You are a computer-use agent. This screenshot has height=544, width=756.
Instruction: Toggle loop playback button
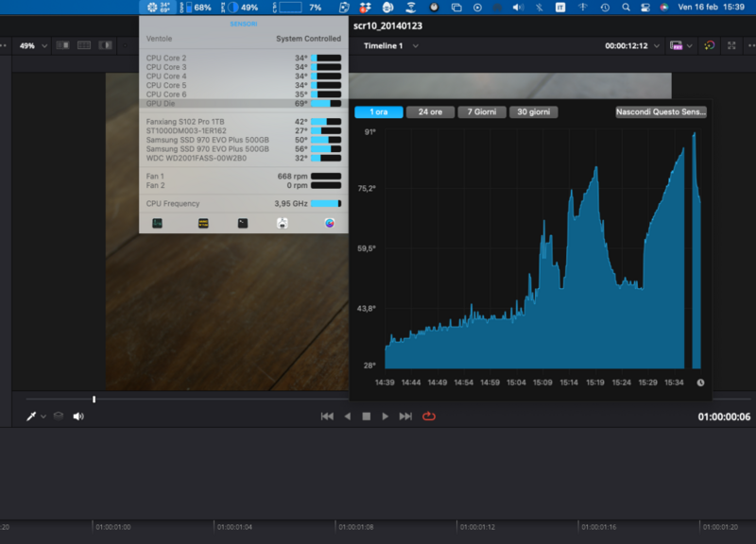pos(429,416)
